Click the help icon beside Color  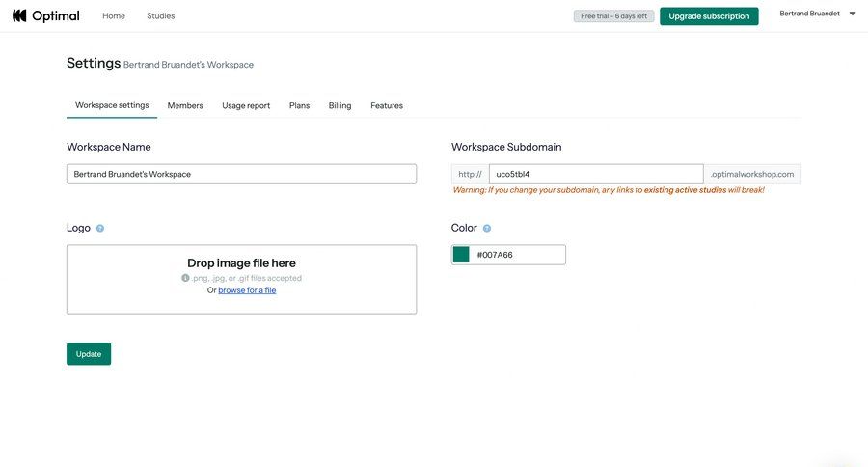pos(487,229)
